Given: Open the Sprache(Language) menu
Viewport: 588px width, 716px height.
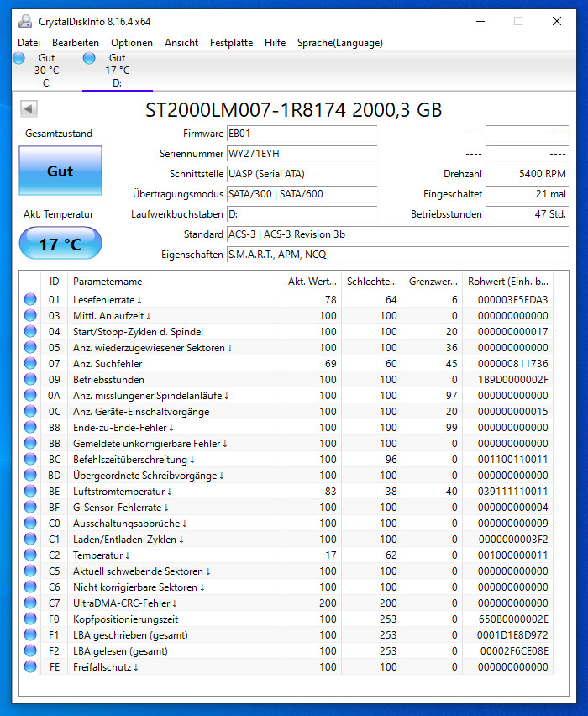Looking at the screenshot, I should (x=339, y=43).
